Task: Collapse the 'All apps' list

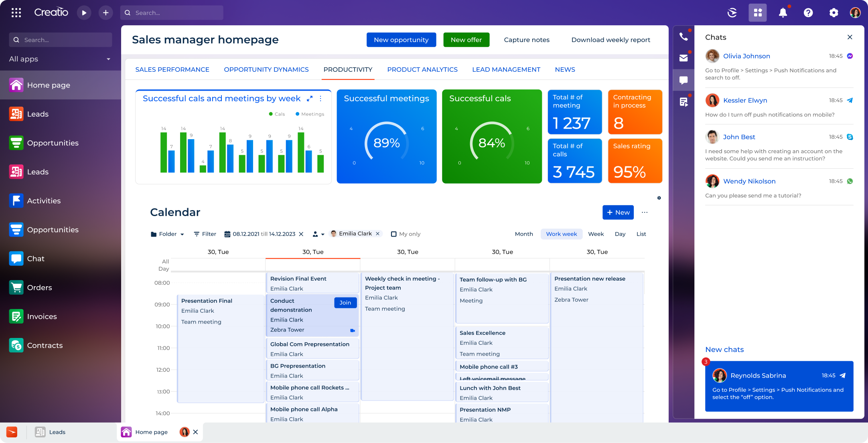Action: (x=108, y=59)
